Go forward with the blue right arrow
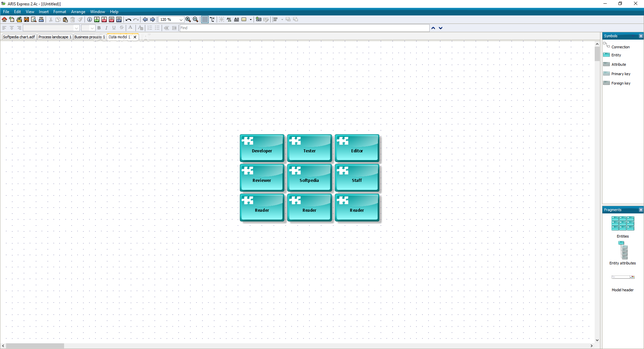This screenshot has width=644, height=349. pyautogui.click(x=153, y=19)
